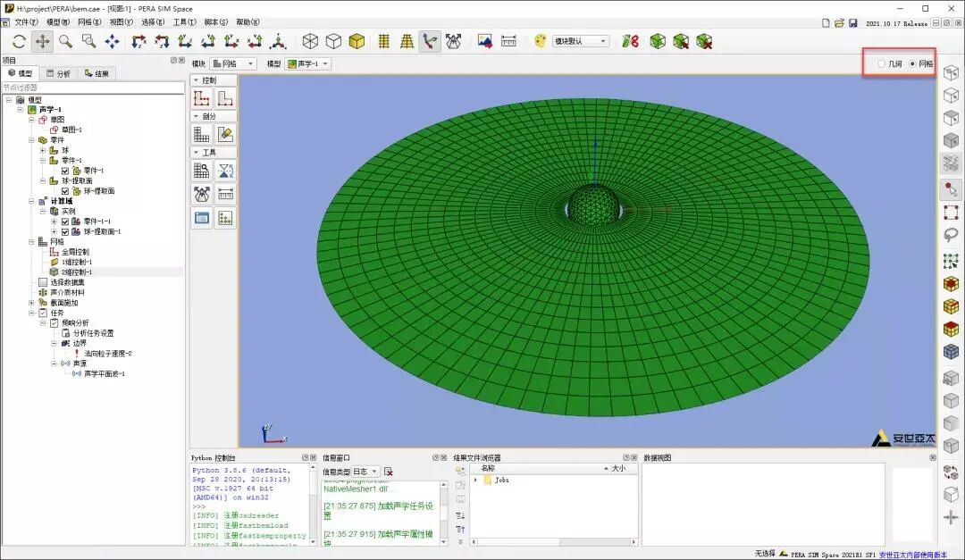The image size is (965, 560).
Task: Toggle the 零件-1-1 instance checkbox
Action: point(65,221)
